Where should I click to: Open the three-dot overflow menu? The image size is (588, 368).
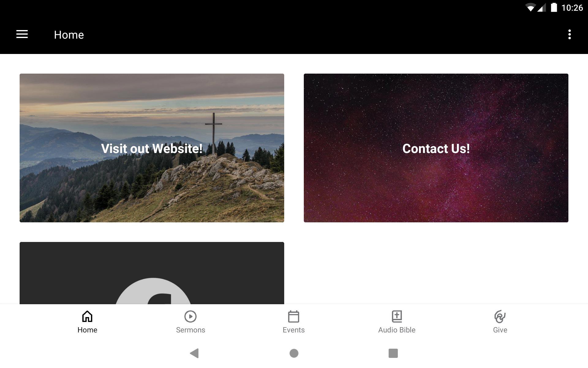coord(569,34)
